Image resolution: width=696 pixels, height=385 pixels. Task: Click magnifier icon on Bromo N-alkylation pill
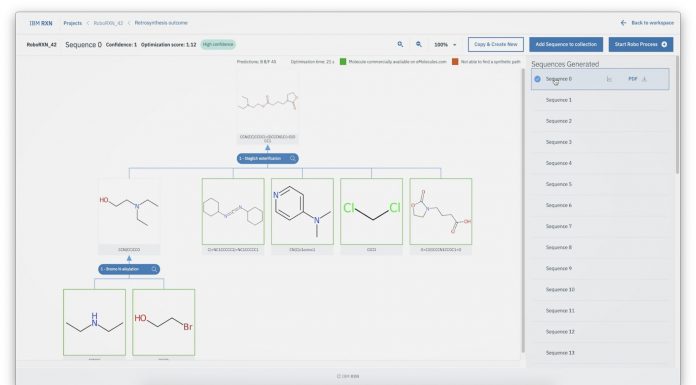[x=154, y=269]
